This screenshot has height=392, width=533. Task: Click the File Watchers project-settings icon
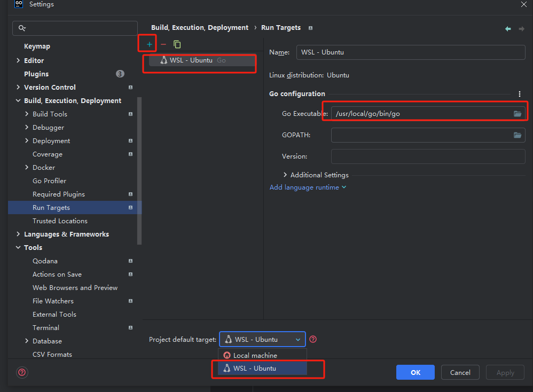tap(130, 301)
